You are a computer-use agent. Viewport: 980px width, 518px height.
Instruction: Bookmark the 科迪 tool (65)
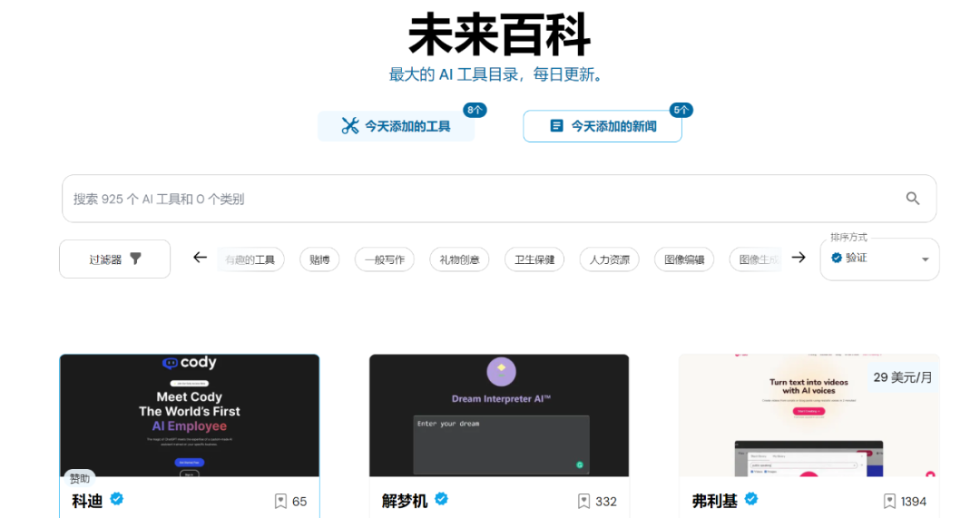(280, 501)
